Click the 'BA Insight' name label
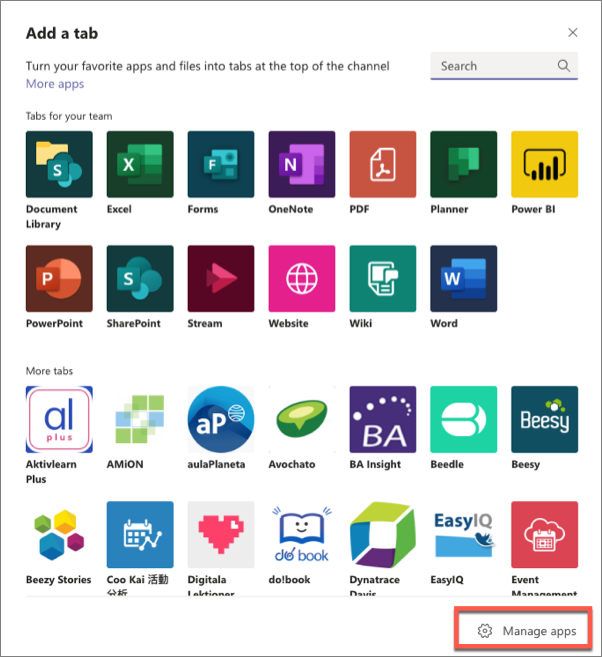 click(375, 464)
